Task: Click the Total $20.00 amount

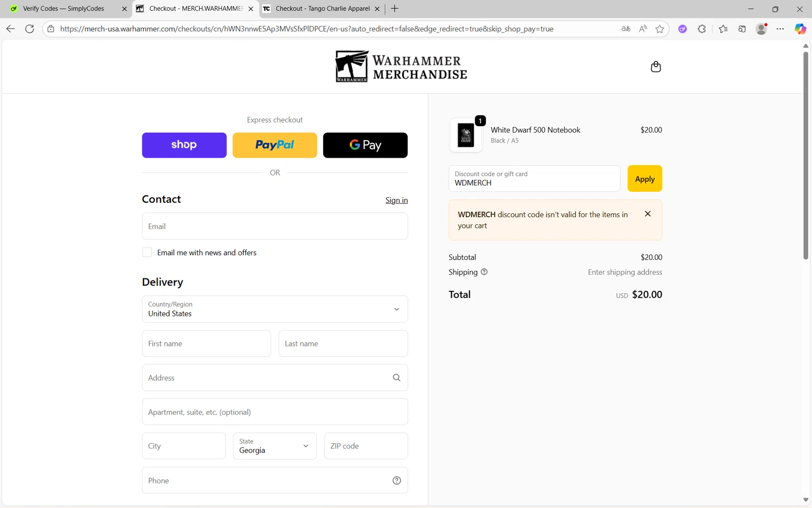Action: point(647,295)
